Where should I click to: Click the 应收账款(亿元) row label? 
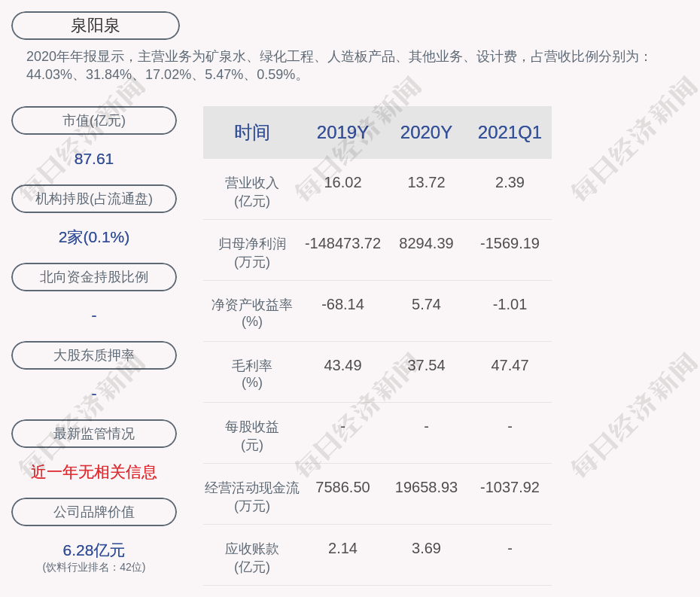coord(252,558)
